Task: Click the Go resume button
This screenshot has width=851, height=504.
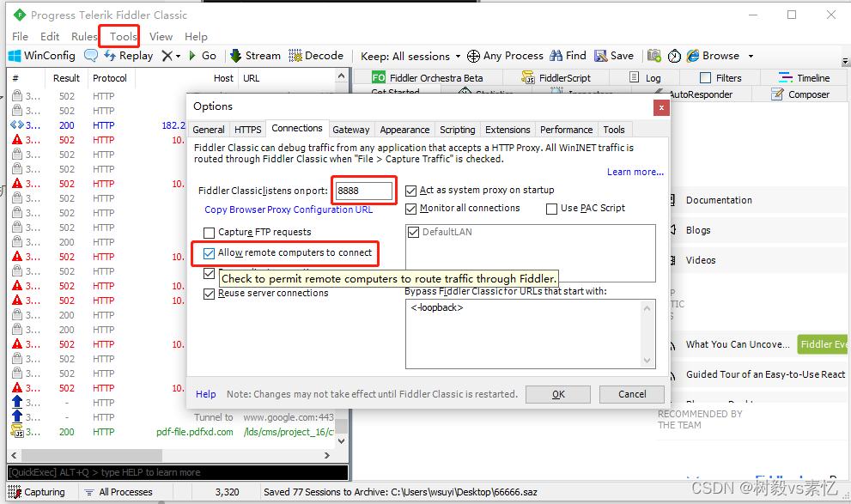Action: tap(203, 55)
